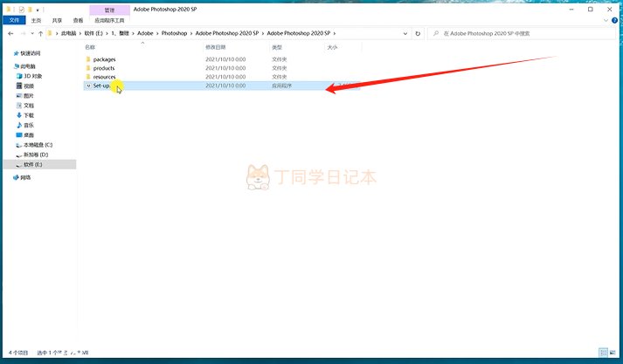Click the 视频 (Videos) film icon in sidebar
623x364 pixels.
click(x=19, y=86)
